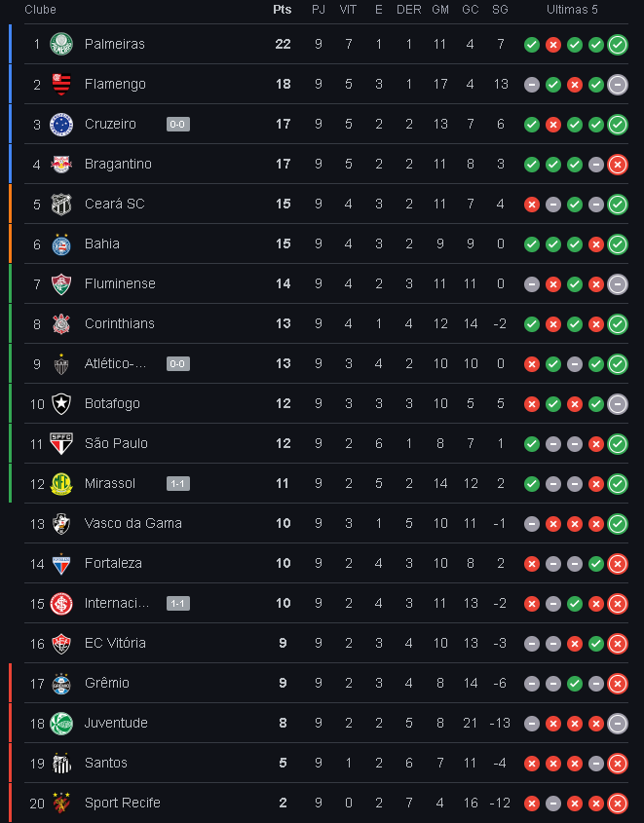
Task: Click the Botafogo star crest
Action: point(60,403)
